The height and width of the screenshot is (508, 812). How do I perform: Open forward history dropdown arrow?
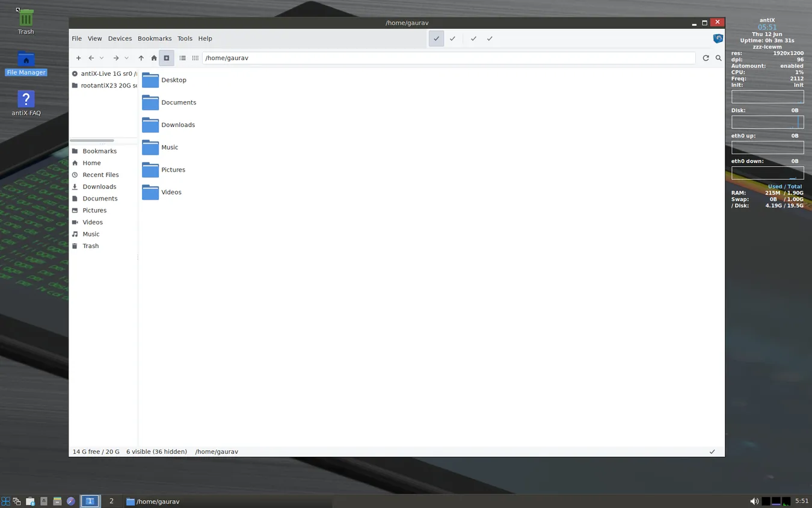(x=126, y=58)
